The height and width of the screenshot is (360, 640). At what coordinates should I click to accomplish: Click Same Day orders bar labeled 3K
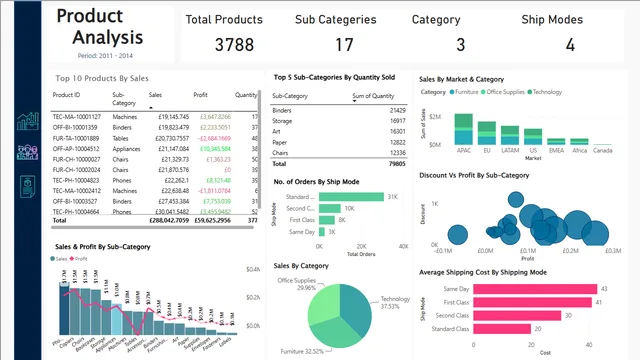click(x=322, y=232)
